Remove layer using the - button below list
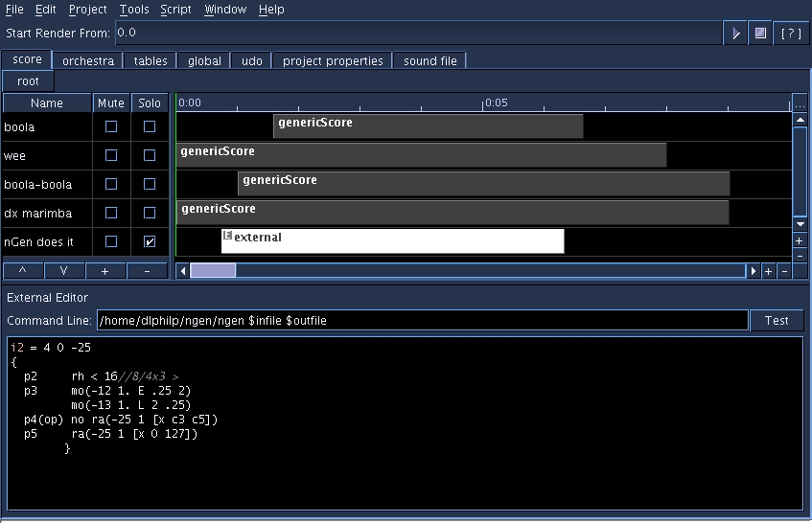The width and height of the screenshot is (812, 523). click(x=147, y=271)
